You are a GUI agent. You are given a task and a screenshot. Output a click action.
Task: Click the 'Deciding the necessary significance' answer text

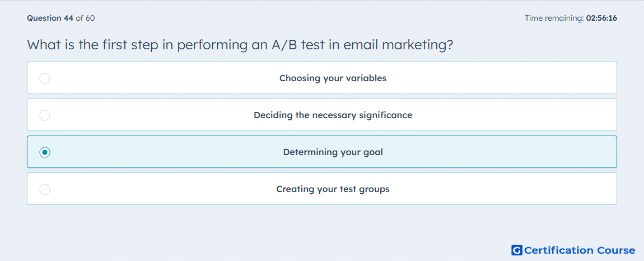coord(333,115)
